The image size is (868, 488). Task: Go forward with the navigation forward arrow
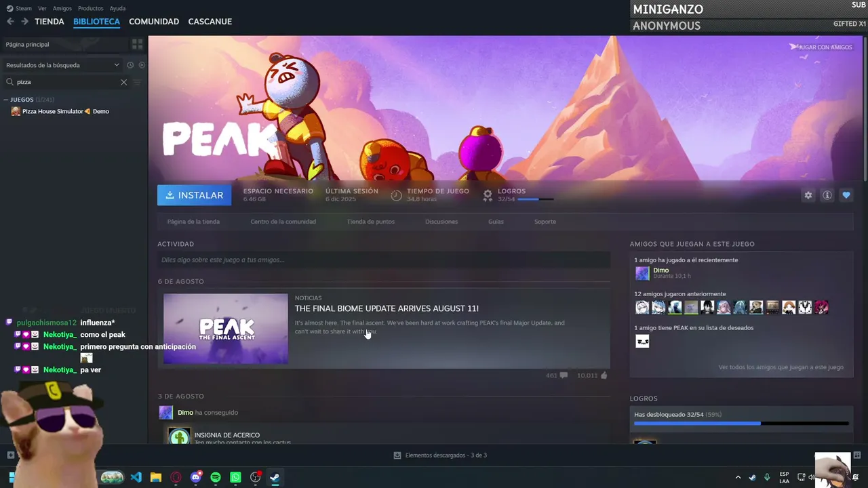pos(24,22)
